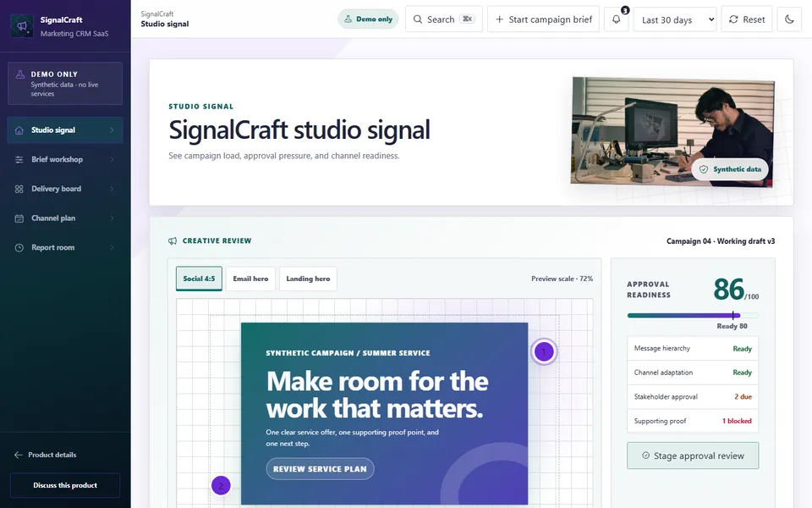Select the Social 4:5 tab
812x508 pixels.
click(199, 279)
